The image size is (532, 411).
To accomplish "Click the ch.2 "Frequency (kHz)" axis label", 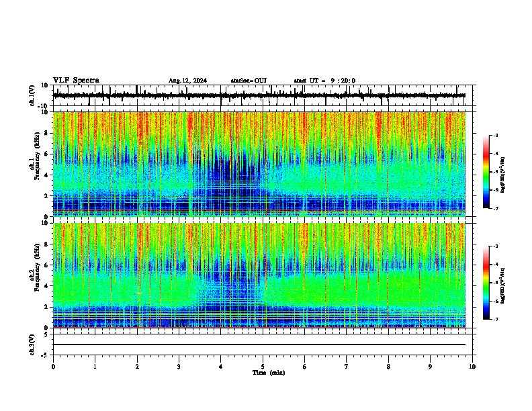I will click(x=37, y=267).
